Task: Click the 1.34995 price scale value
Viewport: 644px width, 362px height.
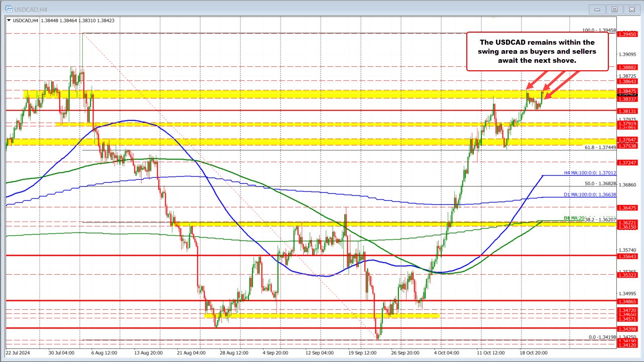Action: [627, 293]
